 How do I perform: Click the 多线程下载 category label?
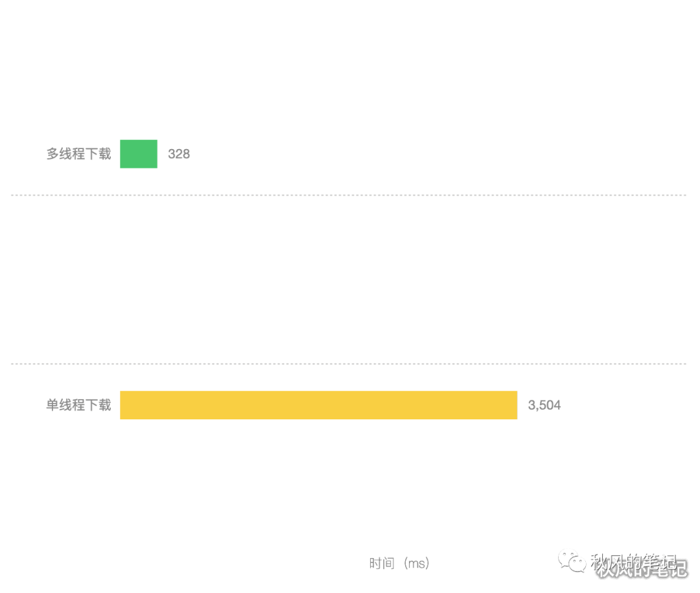[x=78, y=154]
